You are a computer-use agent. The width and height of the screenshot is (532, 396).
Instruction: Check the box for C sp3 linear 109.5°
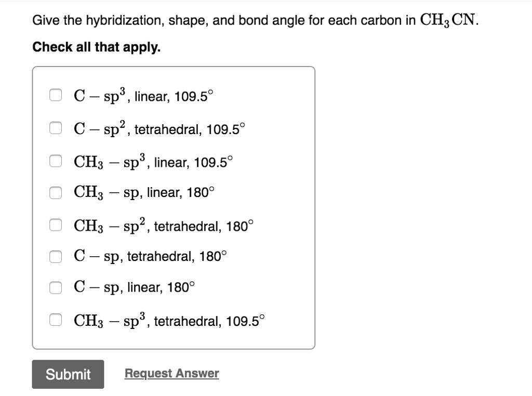[55, 96]
